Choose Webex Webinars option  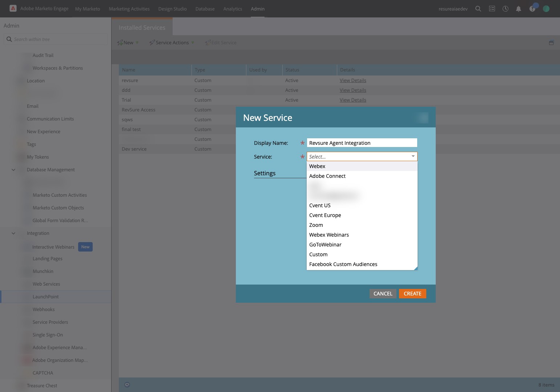click(x=362, y=235)
